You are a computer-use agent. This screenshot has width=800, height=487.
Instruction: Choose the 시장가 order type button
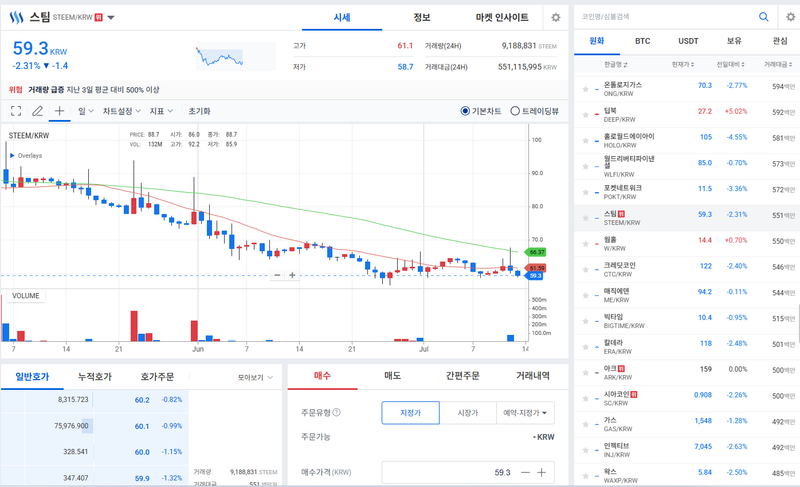tap(468, 413)
